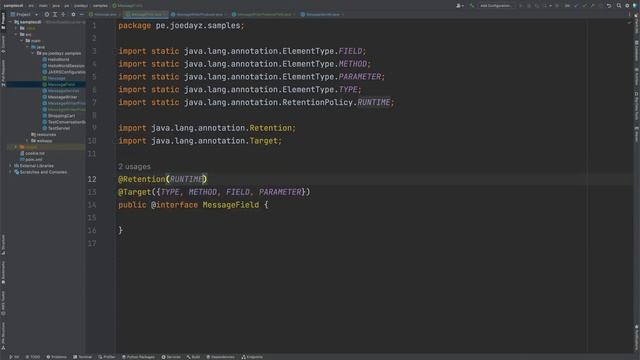
Task: Open the Git tool window
Action: 14,357
